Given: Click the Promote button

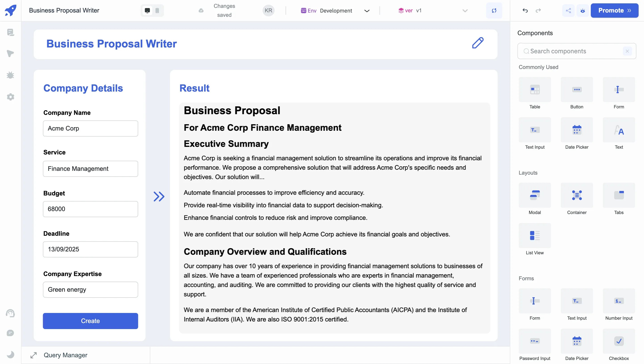Looking at the screenshot, I should 614,11.
